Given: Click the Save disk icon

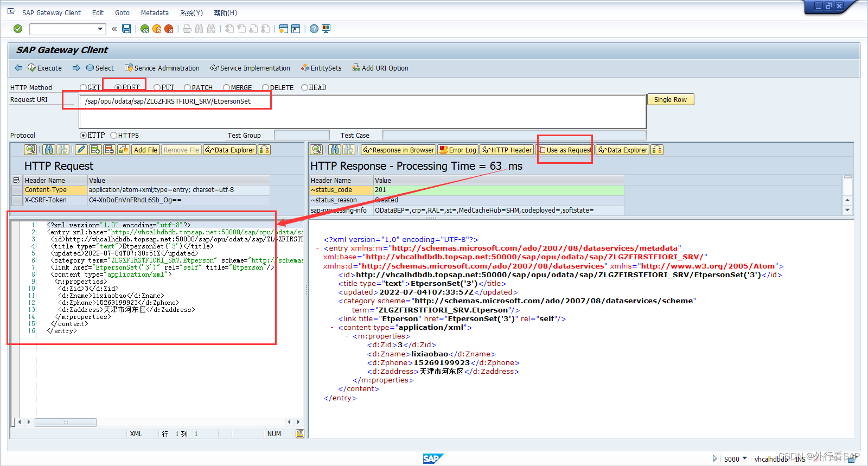Looking at the screenshot, I should pyautogui.click(x=126, y=29).
